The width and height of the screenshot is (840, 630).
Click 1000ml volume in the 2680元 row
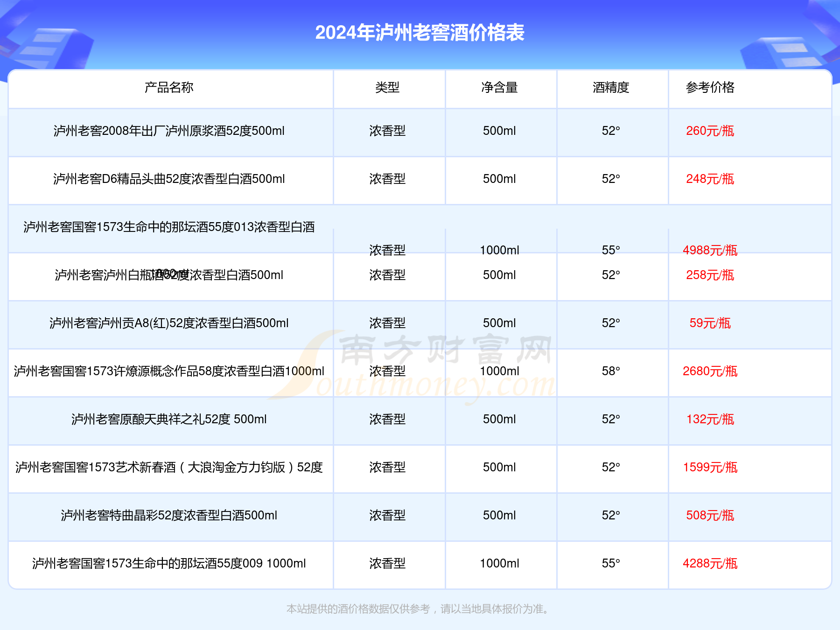(x=499, y=371)
